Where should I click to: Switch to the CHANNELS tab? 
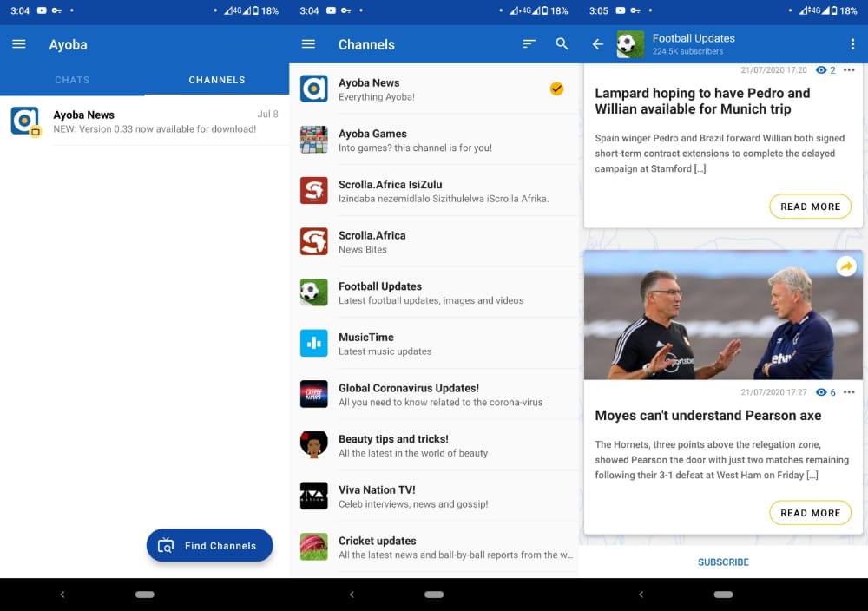(x=217, y=80)
